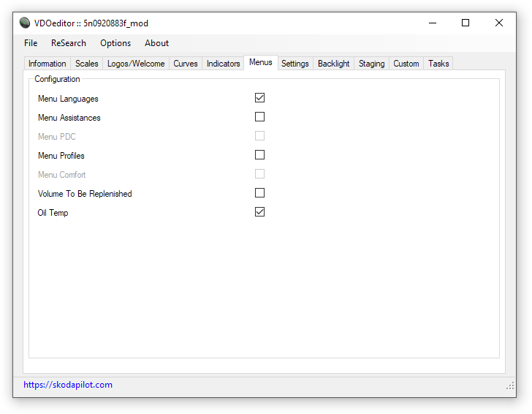Viewport: 532px width, 414px height.
Task: Enable Volume To Be Replenished option
Action: tap(259, 193)
